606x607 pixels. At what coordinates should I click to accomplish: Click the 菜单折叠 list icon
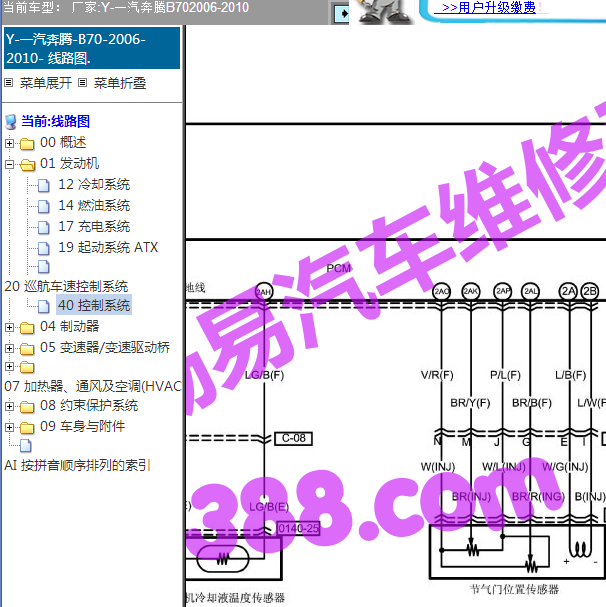pos(82,82)
